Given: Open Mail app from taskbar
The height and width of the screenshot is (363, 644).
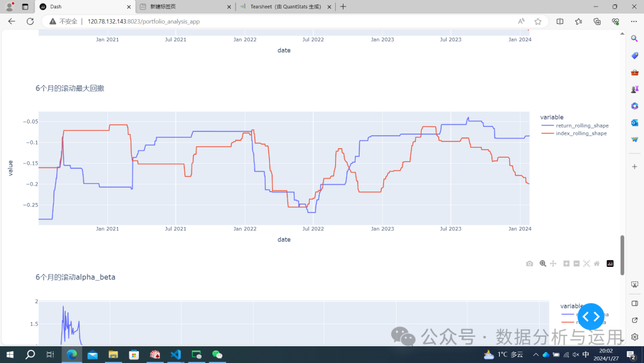Looking at the screenshot, I should pos(92,355).
